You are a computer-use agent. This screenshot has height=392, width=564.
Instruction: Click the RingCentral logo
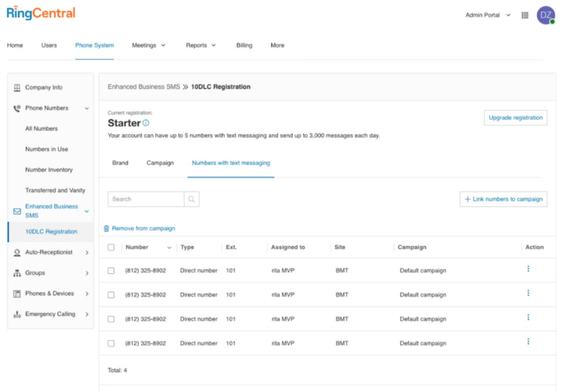click(x=41, y=13)
